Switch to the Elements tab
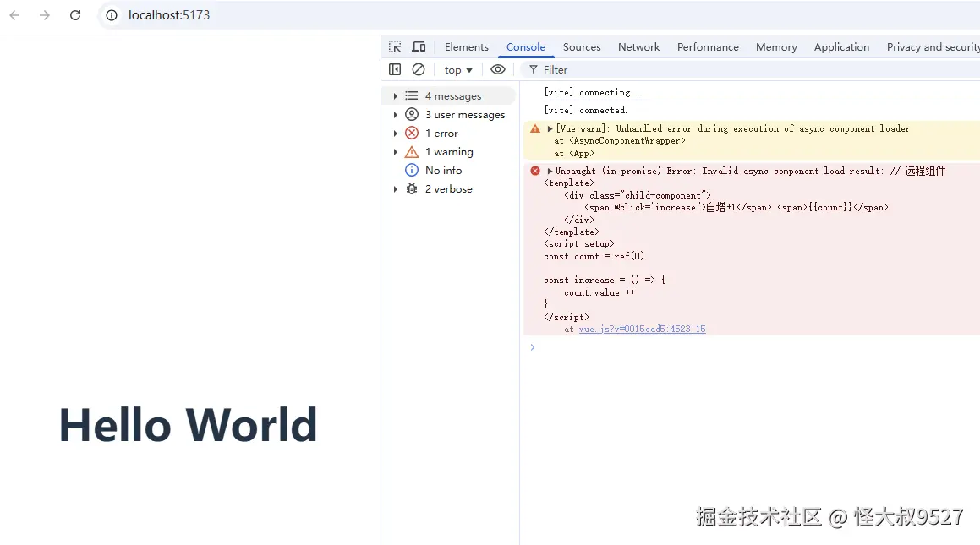The width and height of the screenshot is (980, 545). (466, 46)
